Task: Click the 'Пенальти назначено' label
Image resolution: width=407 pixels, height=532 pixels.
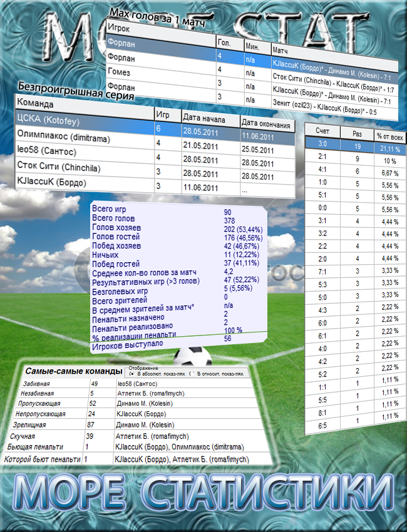Action: [x=128, y=319]
